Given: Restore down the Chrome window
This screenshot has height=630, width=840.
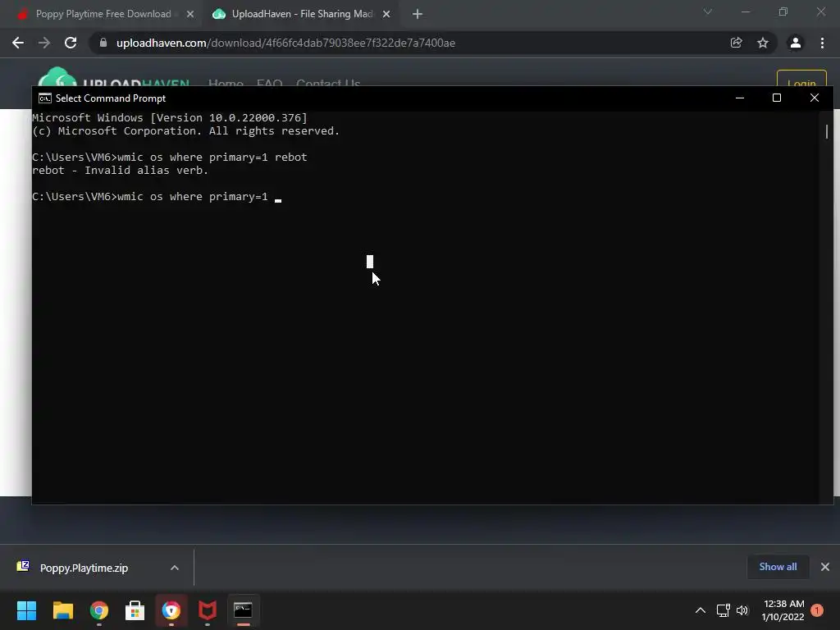Looking at the screenshot, I should point(783,11).
